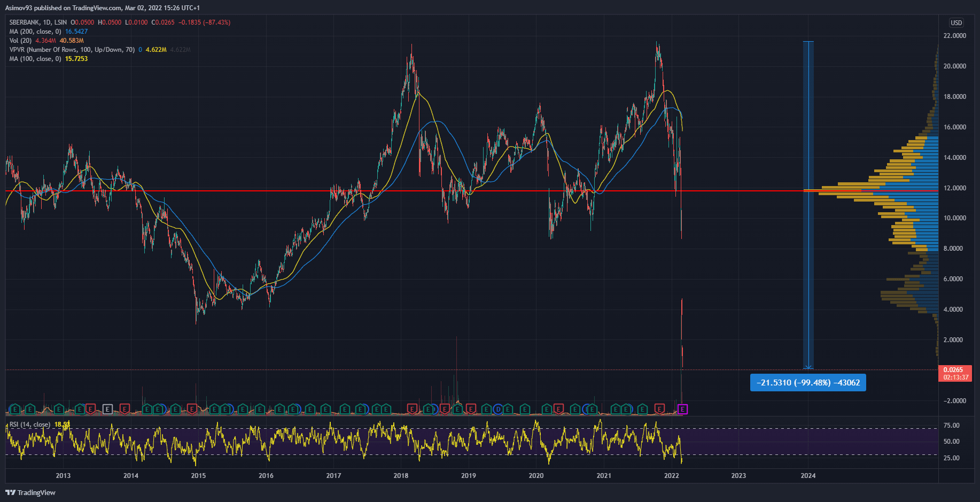Image resolution: width=980 pixels, height=502 pixels.
Task: Click the TradingView logo in the footer
Action: pos(30,492)
